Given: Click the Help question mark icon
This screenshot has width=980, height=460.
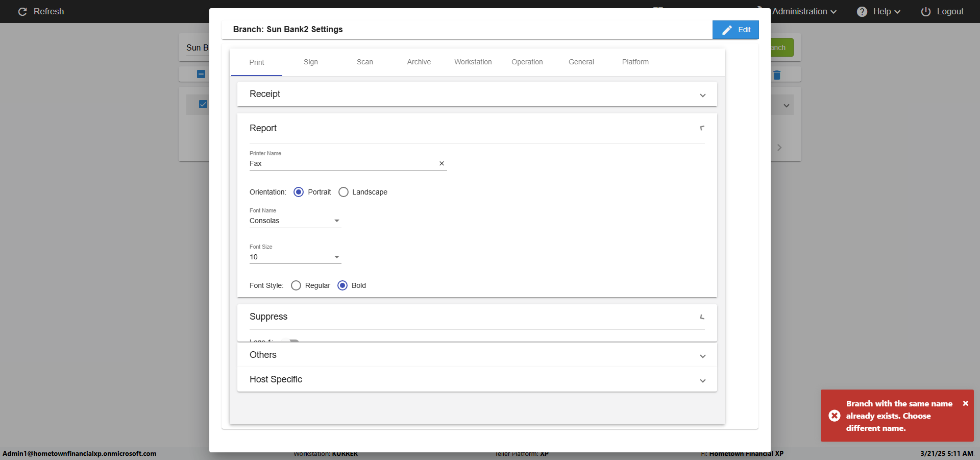Looking at the screenshot, I should click(x=862, y=12).
